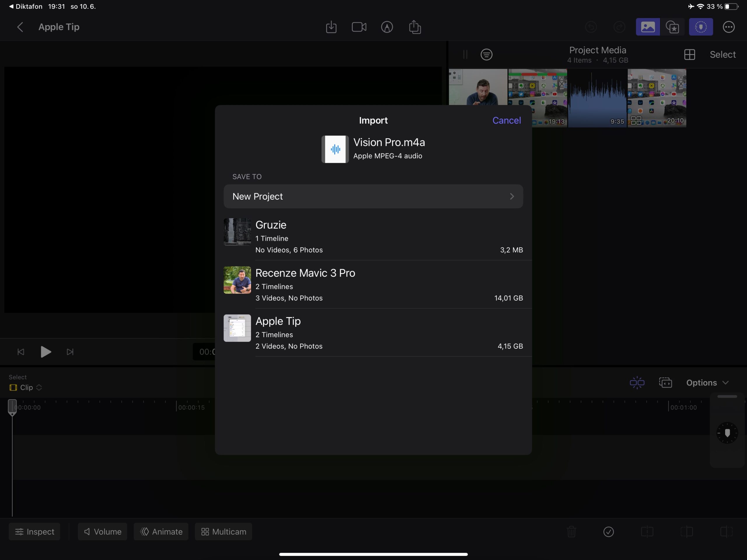Open the more options ellipsis icon

click(729, 27)
